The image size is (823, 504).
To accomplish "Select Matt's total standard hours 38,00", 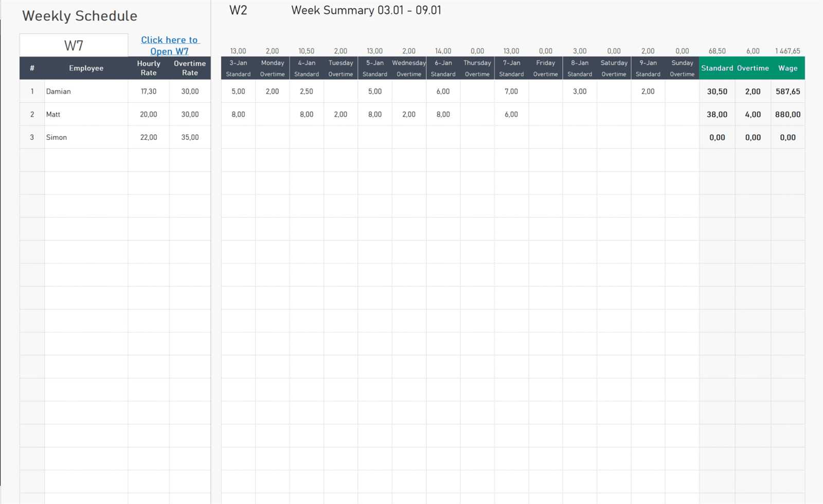I will click(717, 114).
